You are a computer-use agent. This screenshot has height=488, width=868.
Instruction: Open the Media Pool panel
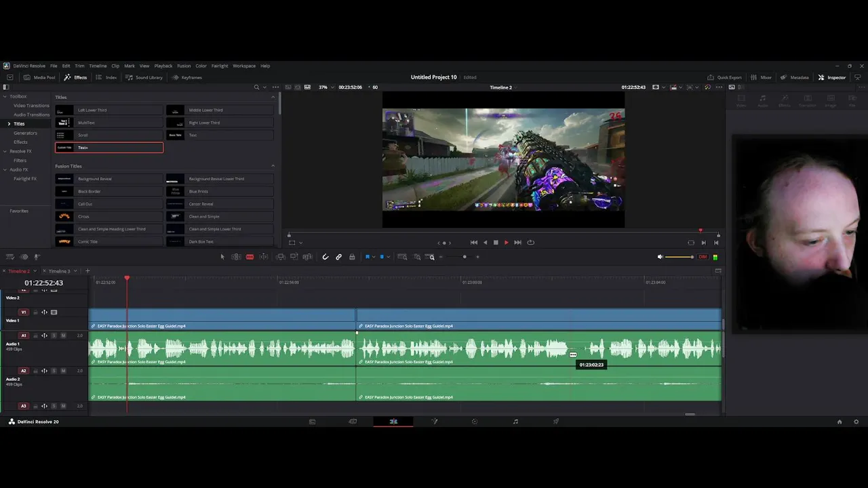click(40, 77)
